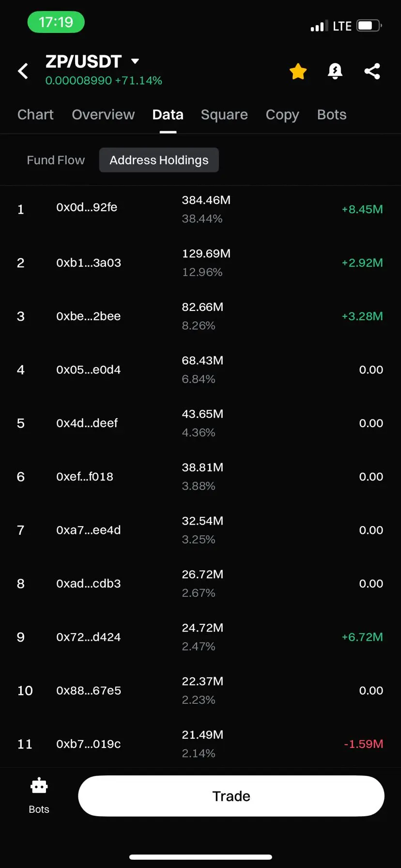The height and width of the screenshot is (868, 401).
Task: Open address 0x72...d424 entry
Action: [200, 637]
